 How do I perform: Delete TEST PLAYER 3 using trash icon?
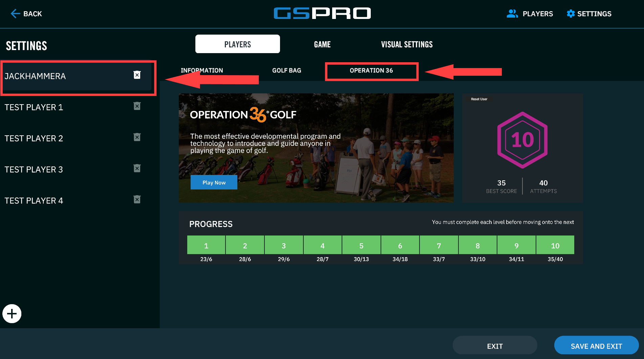pos(137,169)
